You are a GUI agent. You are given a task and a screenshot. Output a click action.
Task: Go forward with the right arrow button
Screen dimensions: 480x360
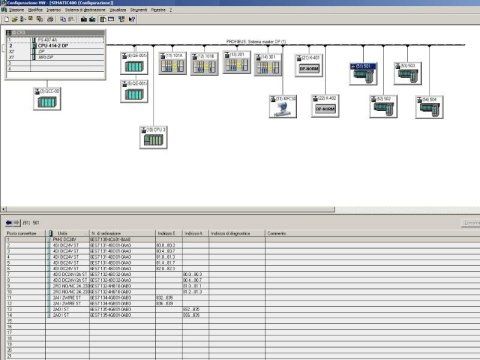click(16, 222)
